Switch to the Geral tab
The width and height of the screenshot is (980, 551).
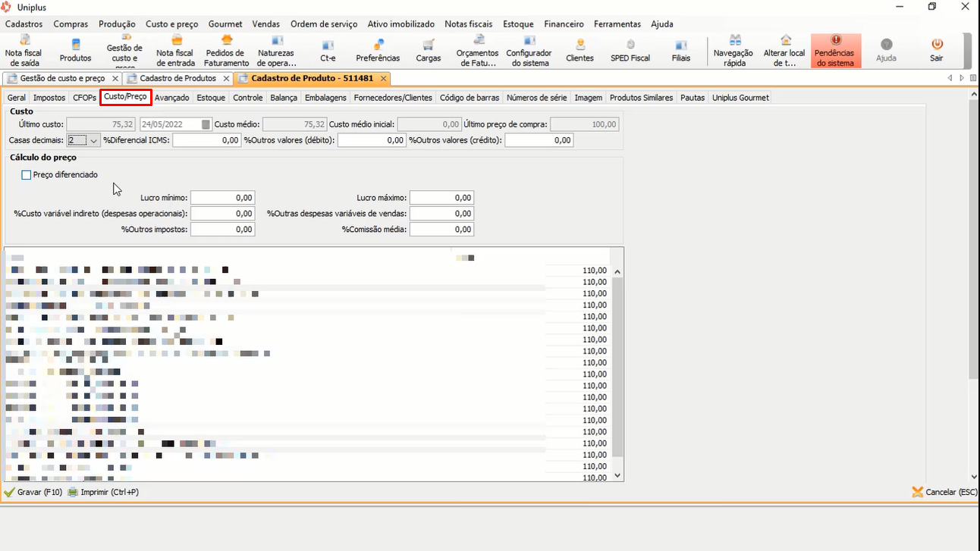[17, 98]
